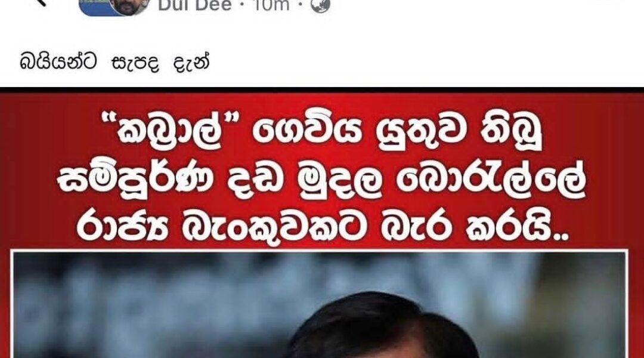Screen dimensions: 644x358
Task: Select the Sinhala caption text of the post
Action: [114, 63]
